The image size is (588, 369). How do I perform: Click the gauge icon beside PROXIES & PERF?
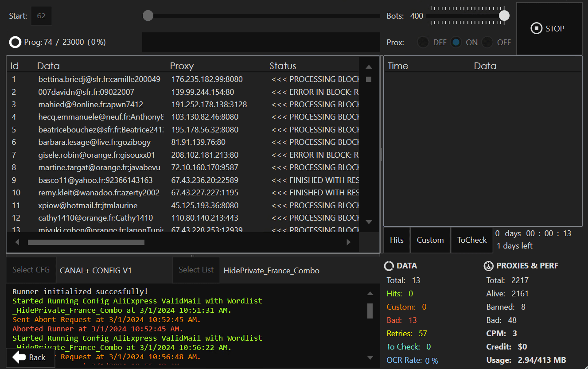[488, 266]
